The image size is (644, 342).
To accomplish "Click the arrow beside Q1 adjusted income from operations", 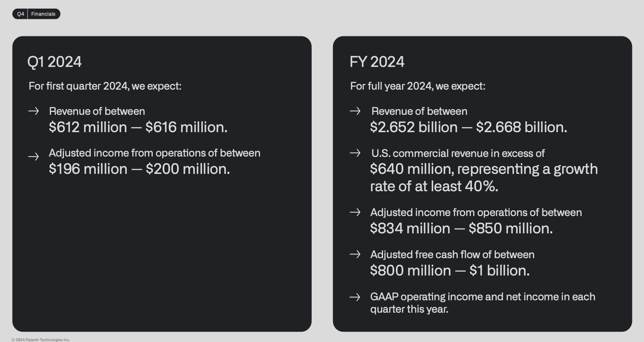I will click(x=33, y=157).
